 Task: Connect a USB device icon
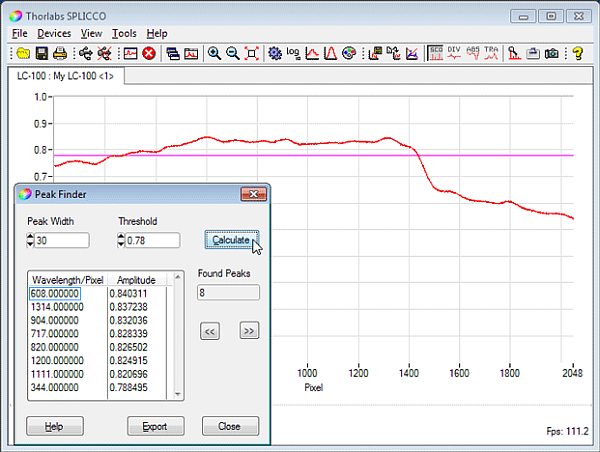[x=86, y=53]
